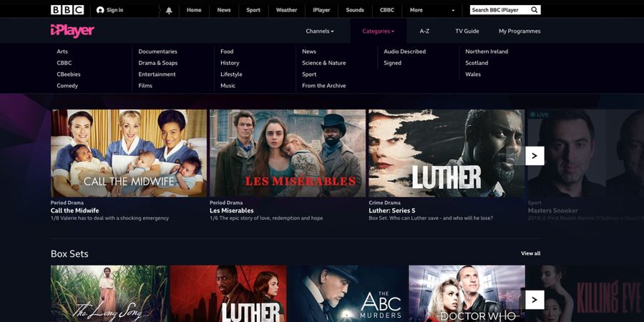The image size is (644, 322).
Task: Select the Music category
Action: point(228,86)
